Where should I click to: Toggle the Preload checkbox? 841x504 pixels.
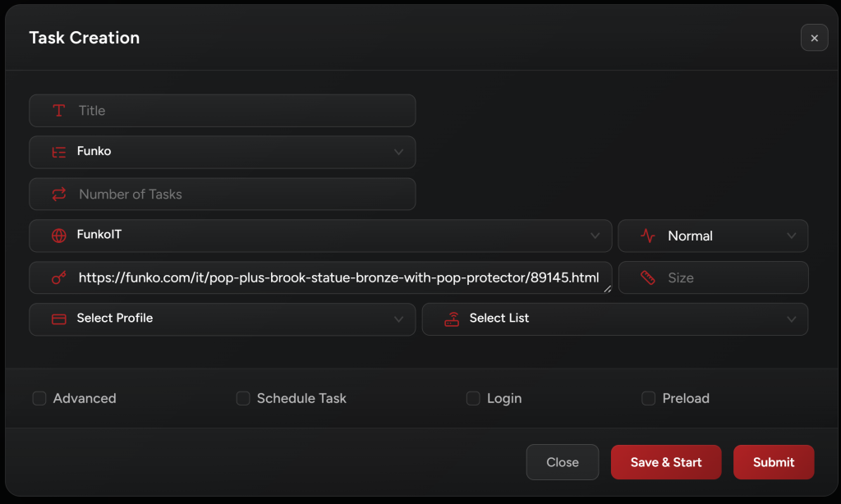648,398
